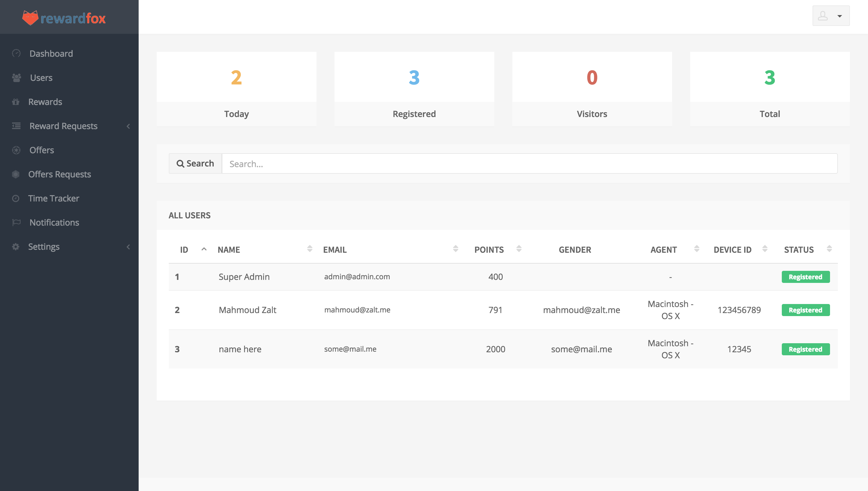Viewport: 868px width, 491px height.
Task: Expand the Reward Requests submenu chevron
Action: [x=128, y=126]
